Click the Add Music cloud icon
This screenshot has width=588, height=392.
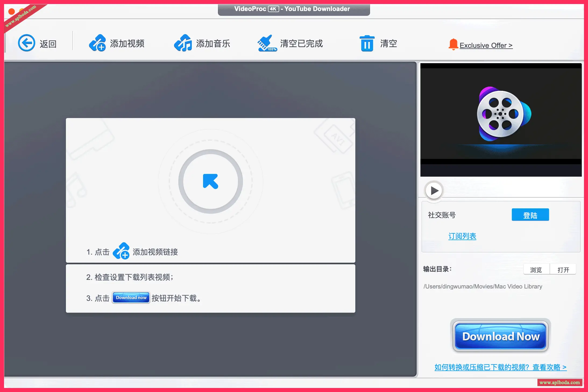(x=183, y=43)
